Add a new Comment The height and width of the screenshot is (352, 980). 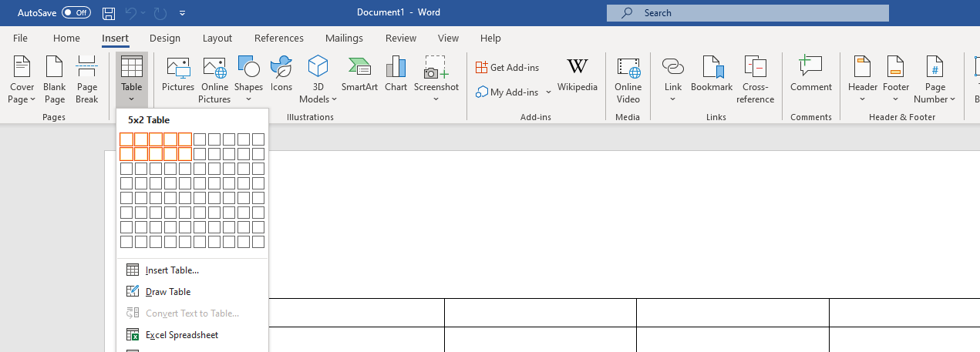[811, 74]
